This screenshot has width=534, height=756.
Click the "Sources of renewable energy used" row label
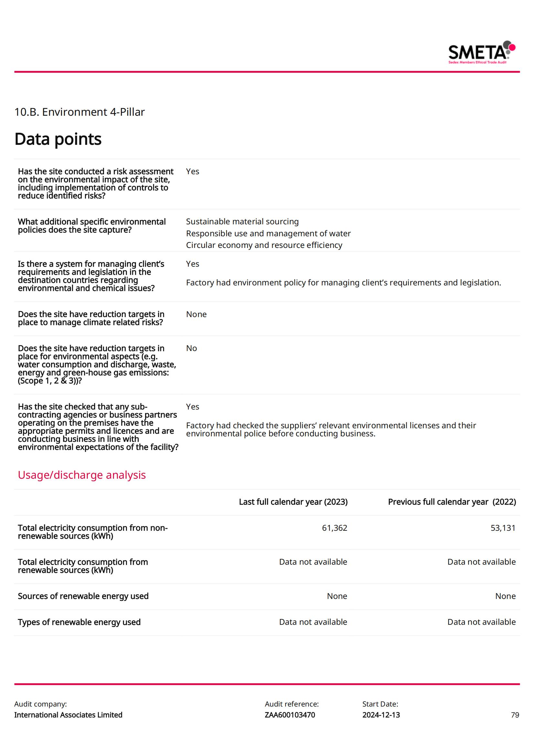[83, 596]
